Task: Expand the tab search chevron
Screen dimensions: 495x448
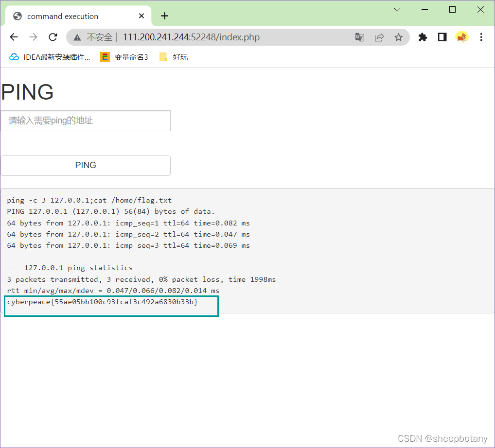Action: click(397, 10)
